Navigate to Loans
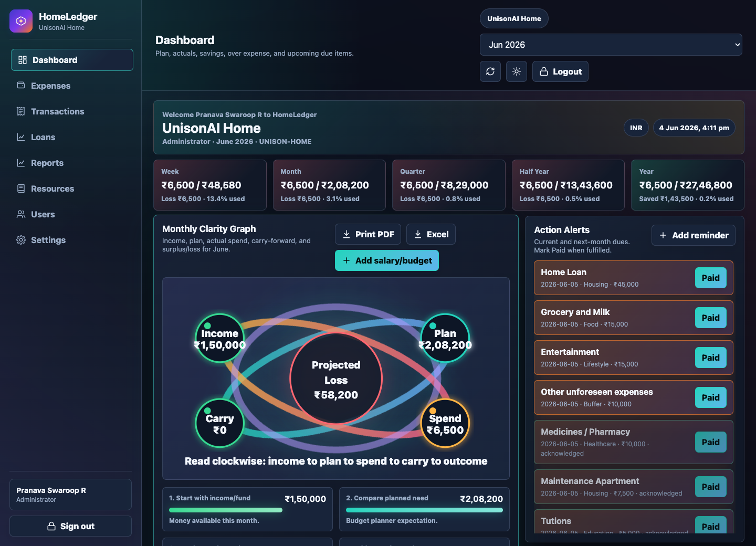The image size is (756, 546). [x=72, y=137]
